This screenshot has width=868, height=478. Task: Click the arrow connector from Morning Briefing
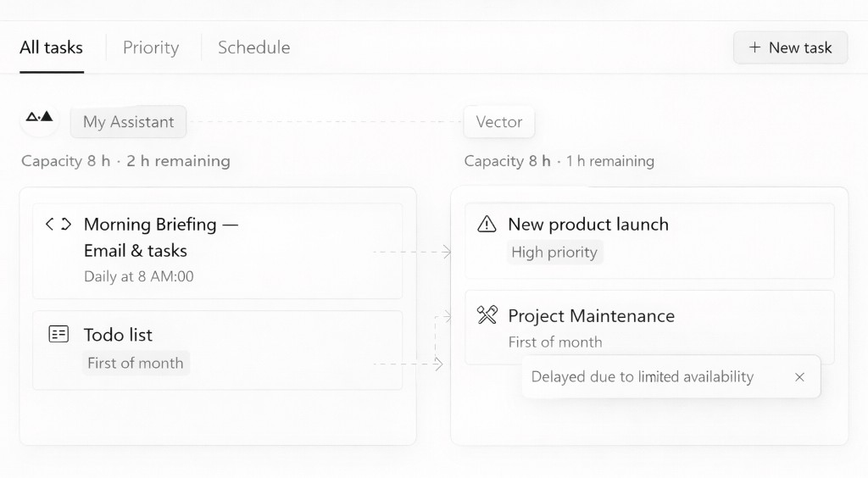pyautogui.click(x=412, y=252)
